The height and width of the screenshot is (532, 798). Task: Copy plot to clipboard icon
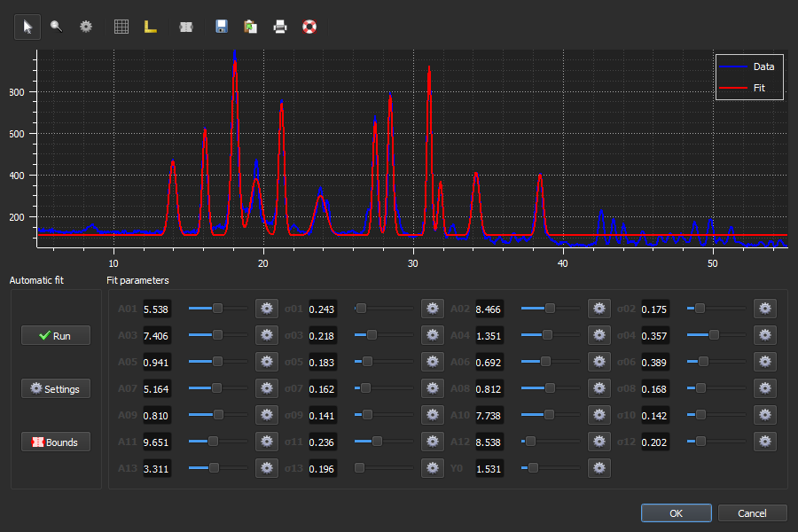[x=250, y=27]
